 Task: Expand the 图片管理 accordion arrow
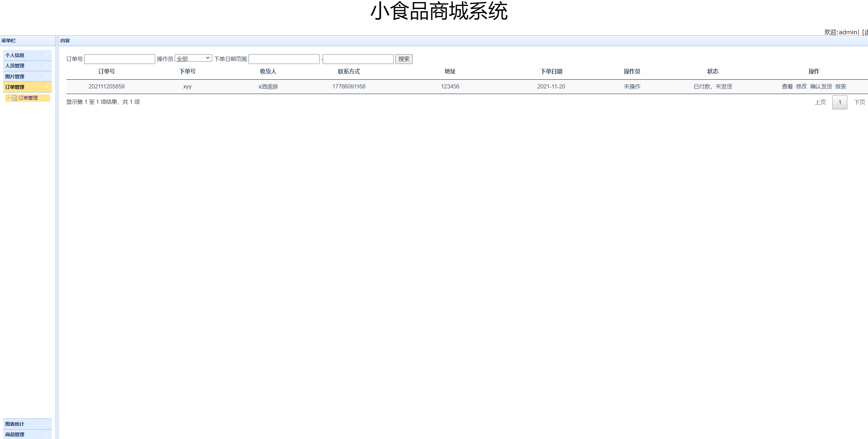[47, 77]
